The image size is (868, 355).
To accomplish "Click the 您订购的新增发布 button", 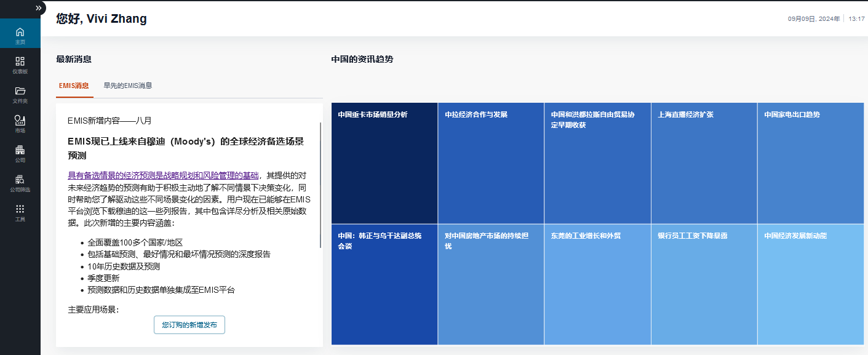I will (189, 324).
